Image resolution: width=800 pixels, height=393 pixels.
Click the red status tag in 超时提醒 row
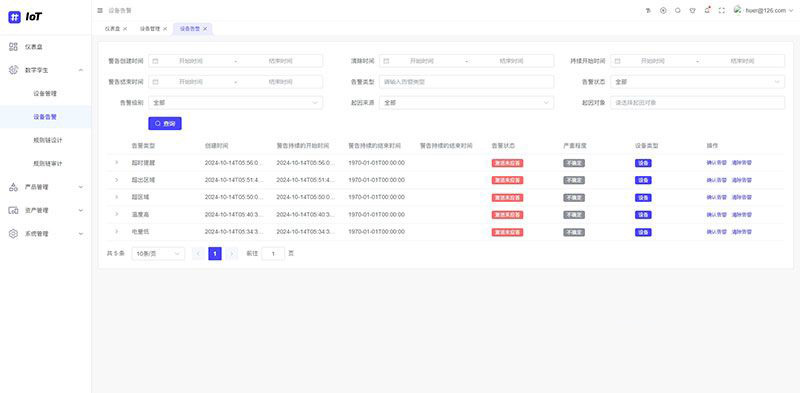click(507, 163)
